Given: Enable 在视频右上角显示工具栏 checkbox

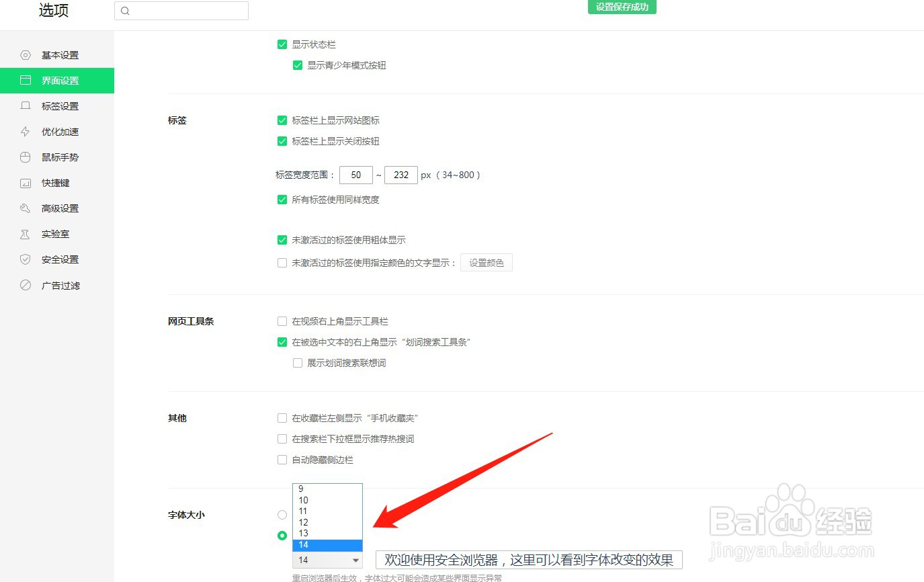Looking at the screenshot, I should tap(282, 321).
